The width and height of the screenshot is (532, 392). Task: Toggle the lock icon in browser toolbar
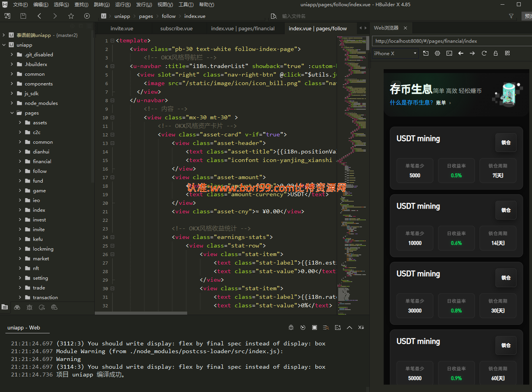pos(496,53)
